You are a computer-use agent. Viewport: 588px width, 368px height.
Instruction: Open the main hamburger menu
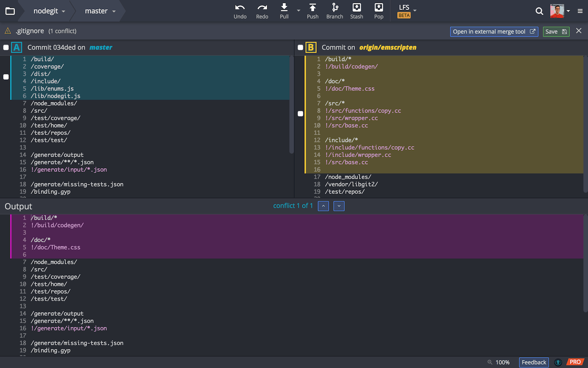coord(580,11)
